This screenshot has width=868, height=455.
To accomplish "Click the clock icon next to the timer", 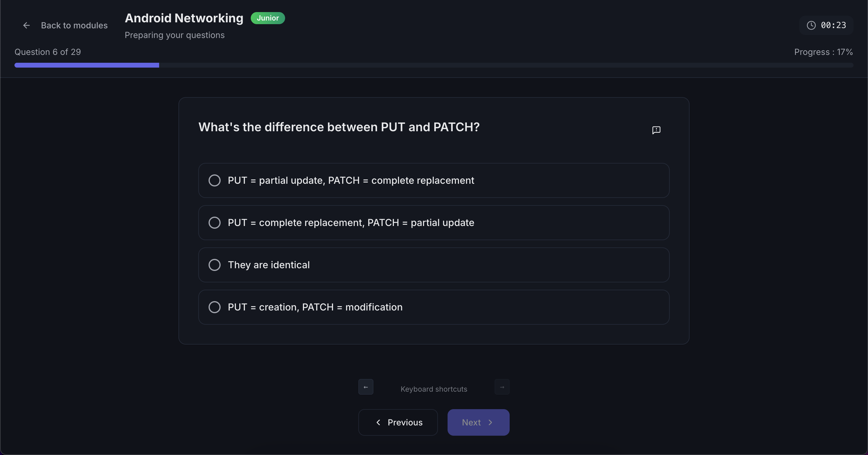I will [x=811, y=25].
